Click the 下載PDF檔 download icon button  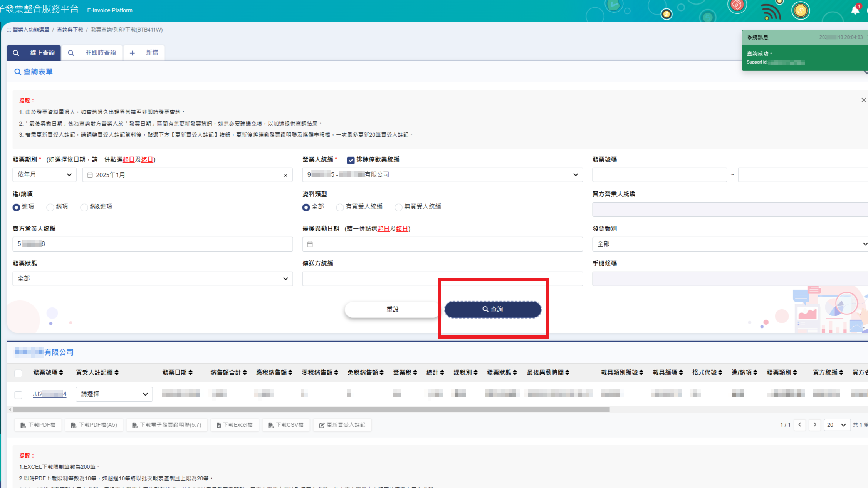tap(38, 425)
